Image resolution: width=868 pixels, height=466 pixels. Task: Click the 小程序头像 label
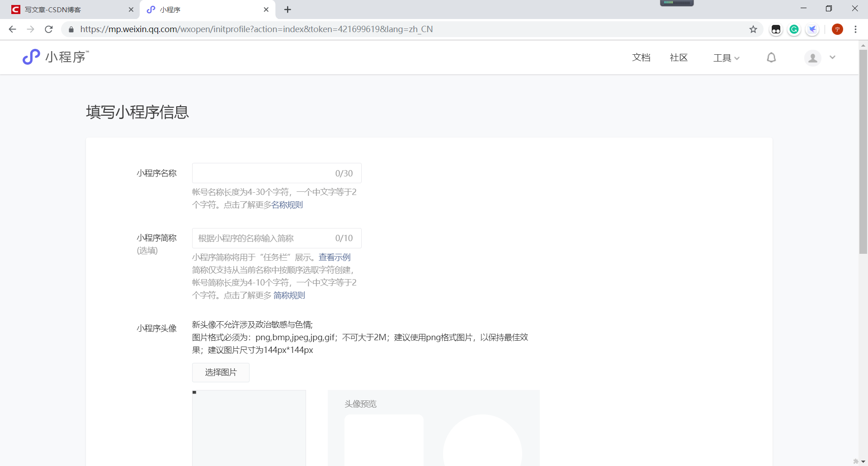tap(156, 328)
